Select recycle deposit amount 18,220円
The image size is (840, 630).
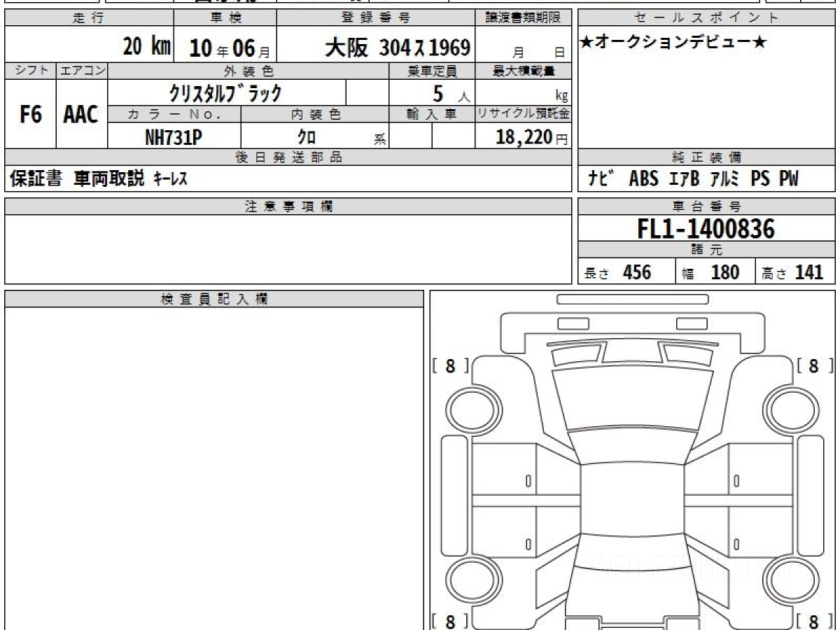tap(532, 137)
